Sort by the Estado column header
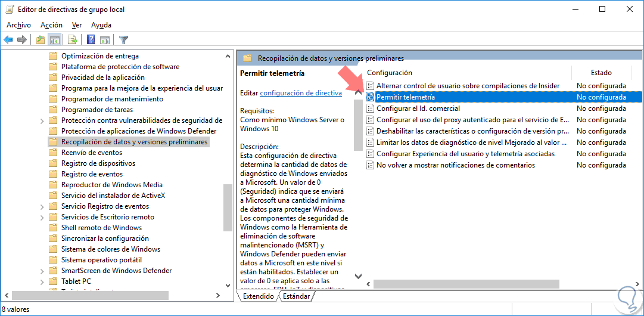The image size is (644, 316). pyautogui.click(x=601, y=73)
